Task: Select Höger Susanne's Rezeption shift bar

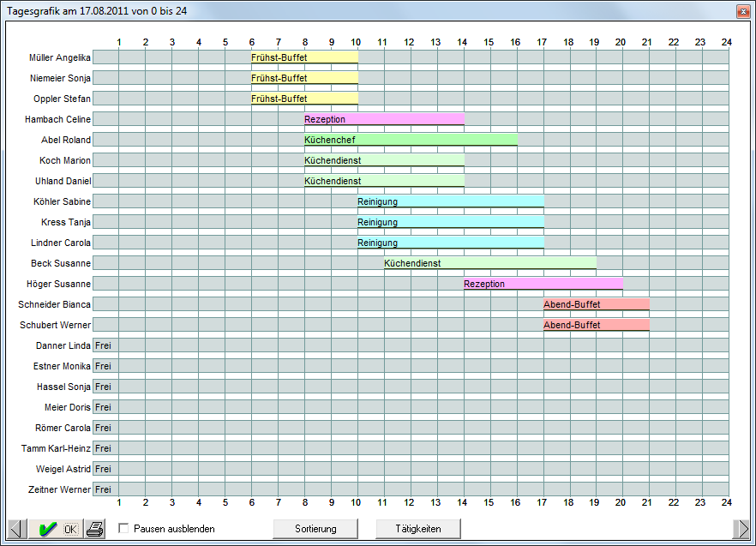Action: 543,284
